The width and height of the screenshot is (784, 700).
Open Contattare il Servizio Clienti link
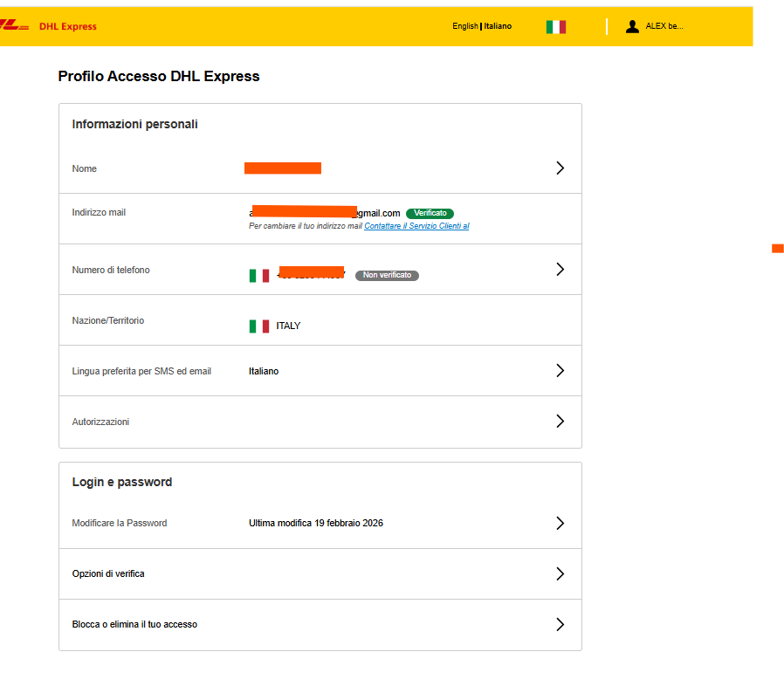pos(416,226)
